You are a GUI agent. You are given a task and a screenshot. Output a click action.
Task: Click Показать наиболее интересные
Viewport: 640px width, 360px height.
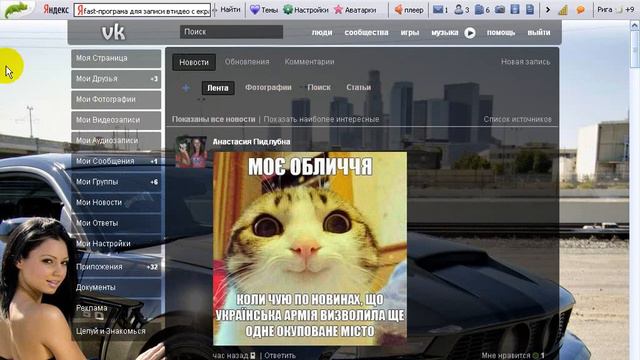tap(321, 120)
